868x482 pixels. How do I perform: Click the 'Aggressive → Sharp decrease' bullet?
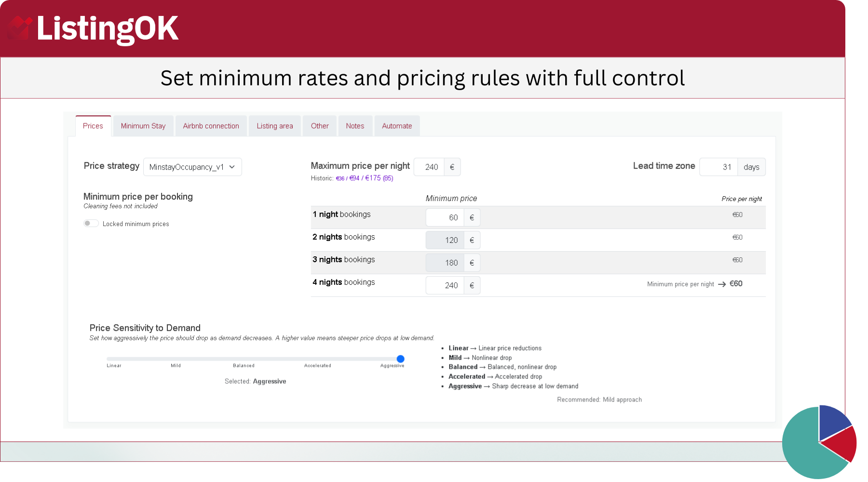513,386
